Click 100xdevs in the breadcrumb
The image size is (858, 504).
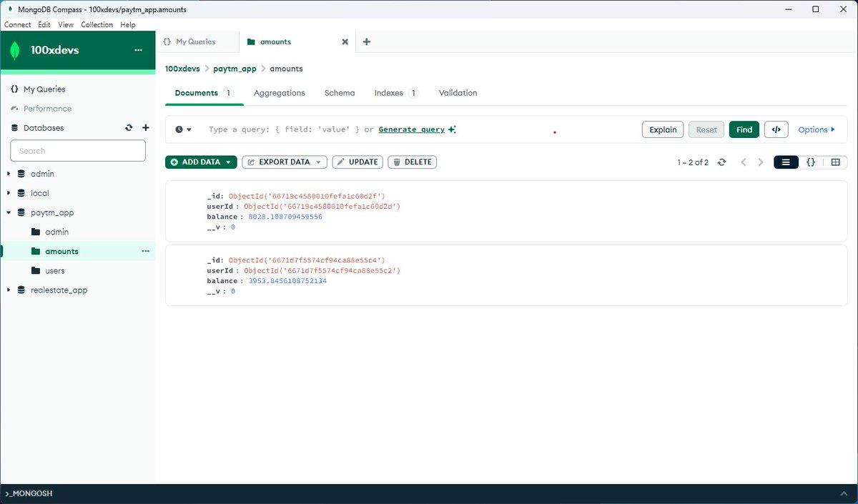[x=182, y=69]
